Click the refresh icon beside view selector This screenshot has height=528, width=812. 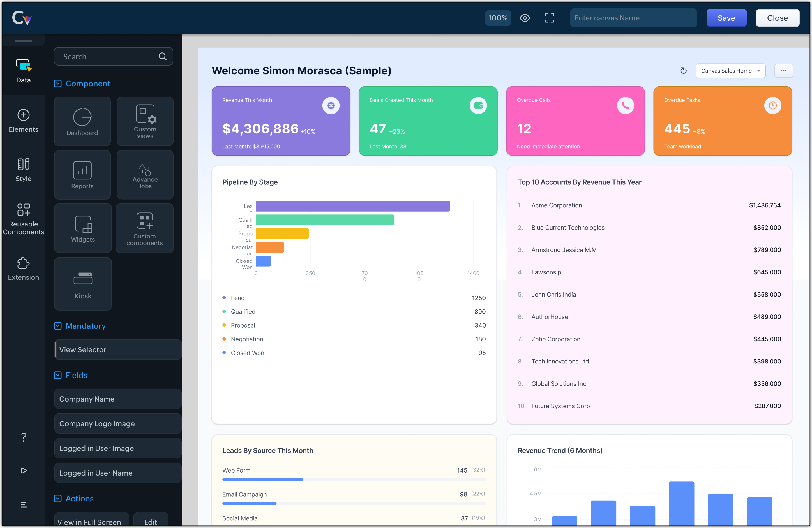(x=683, y=71)
